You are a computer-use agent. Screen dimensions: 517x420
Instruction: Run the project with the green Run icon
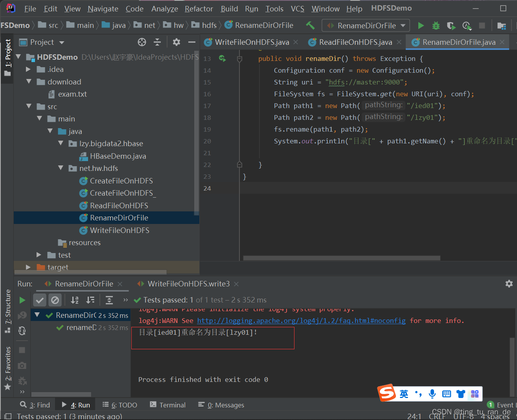(420, 26)
